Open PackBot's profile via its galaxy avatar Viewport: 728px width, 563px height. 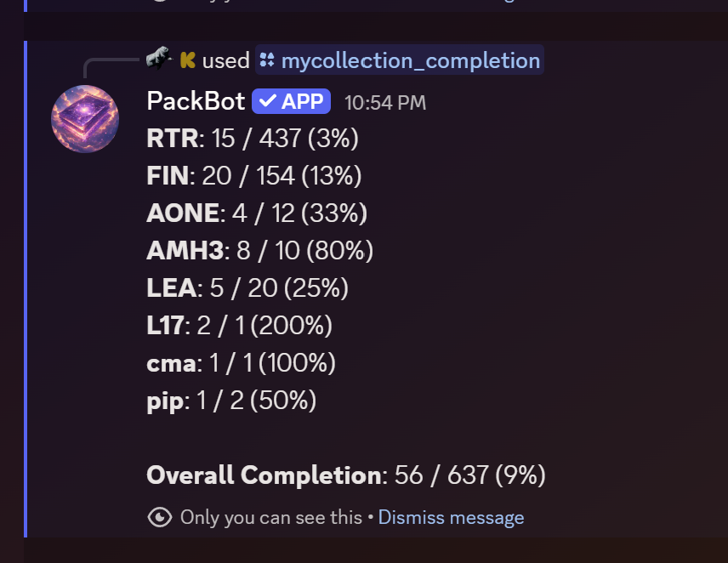tap(84, 118)
